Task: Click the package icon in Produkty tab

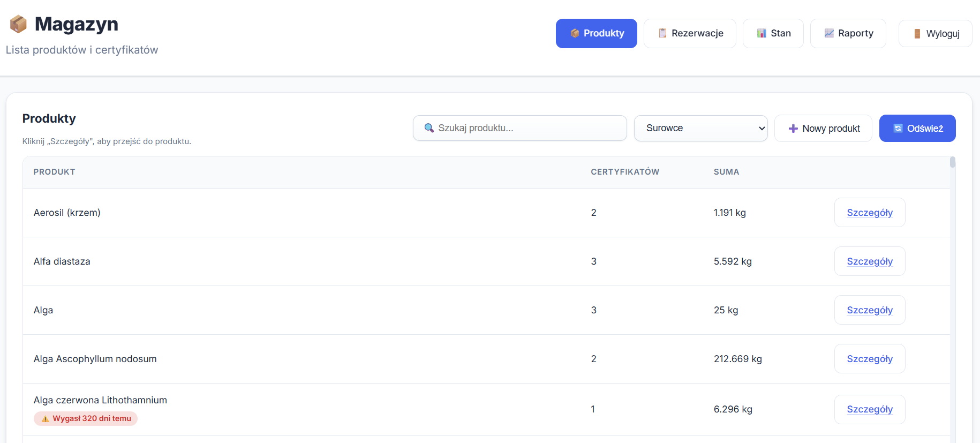Action: 575,33
